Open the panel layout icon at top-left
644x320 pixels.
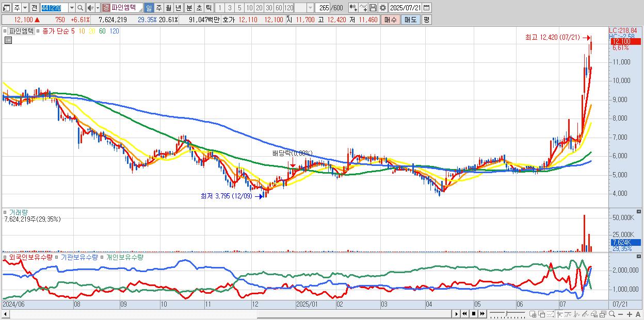click(7, 8)
